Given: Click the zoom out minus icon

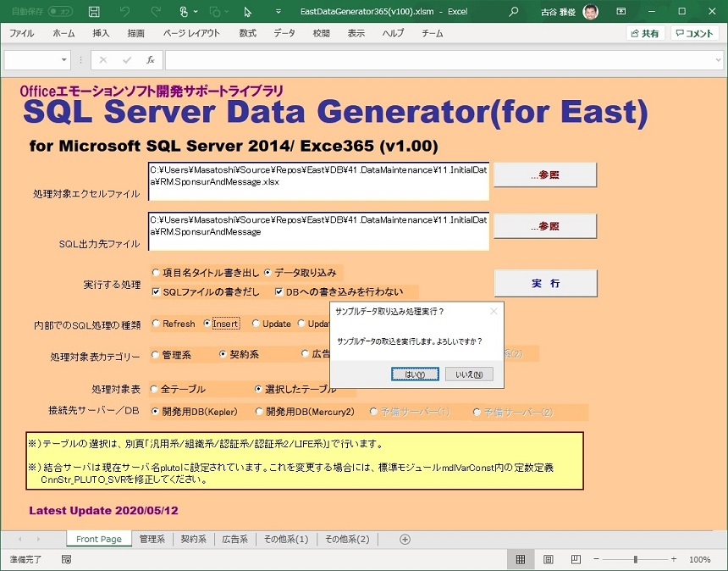Looking at the screenshot, I should [x=596, y=559].
